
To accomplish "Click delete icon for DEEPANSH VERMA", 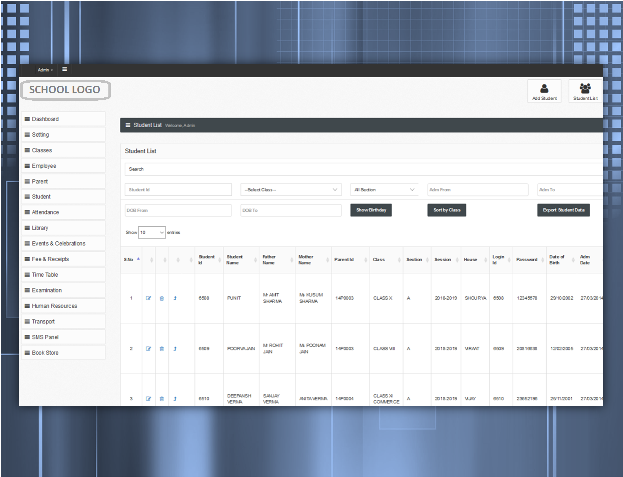I will point(162,399).
